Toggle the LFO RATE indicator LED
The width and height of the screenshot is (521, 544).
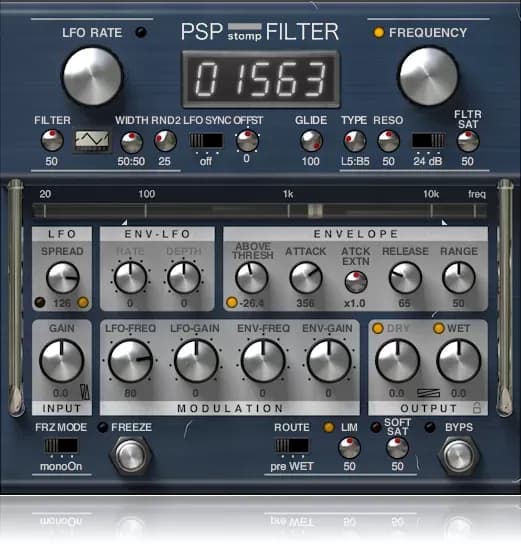tap(141, 32)
